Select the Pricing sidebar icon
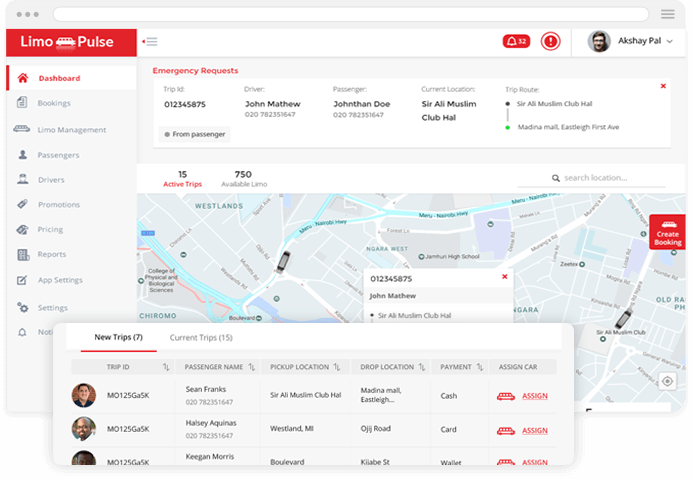The width and height of the screenshot is (692, 479). [22, 229]
